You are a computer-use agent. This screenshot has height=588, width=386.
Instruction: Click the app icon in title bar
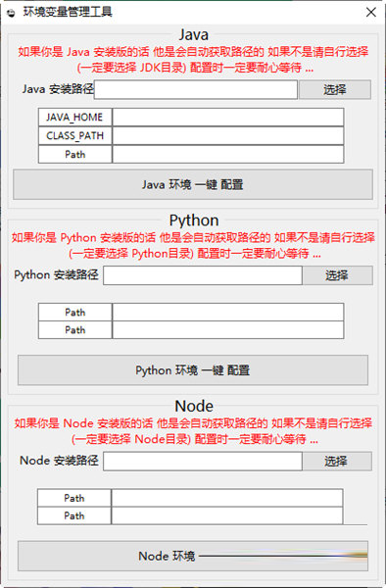[x=11, y=13]
